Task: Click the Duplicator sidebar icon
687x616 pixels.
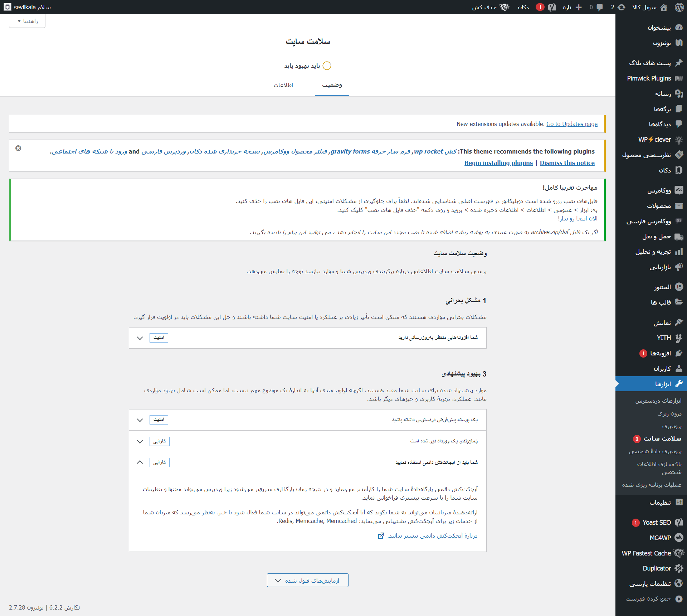Action: 679,568
